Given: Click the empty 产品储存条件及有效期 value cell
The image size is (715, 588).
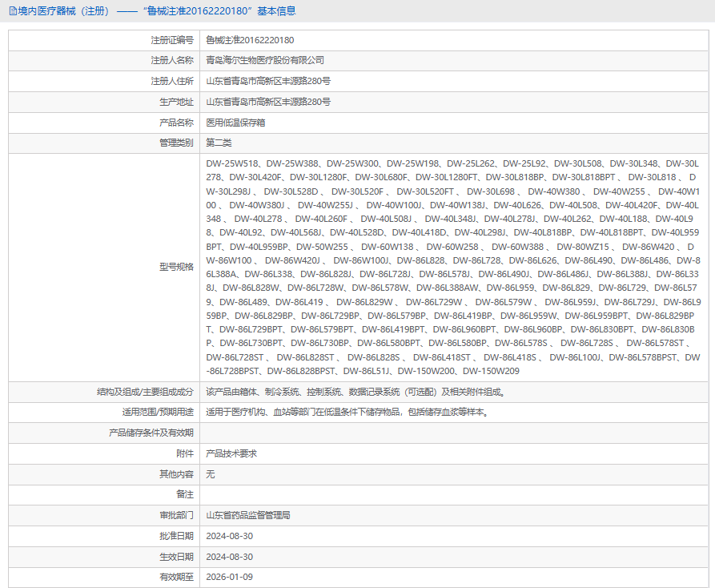Looking at the screenshot, I should point(454,433).
